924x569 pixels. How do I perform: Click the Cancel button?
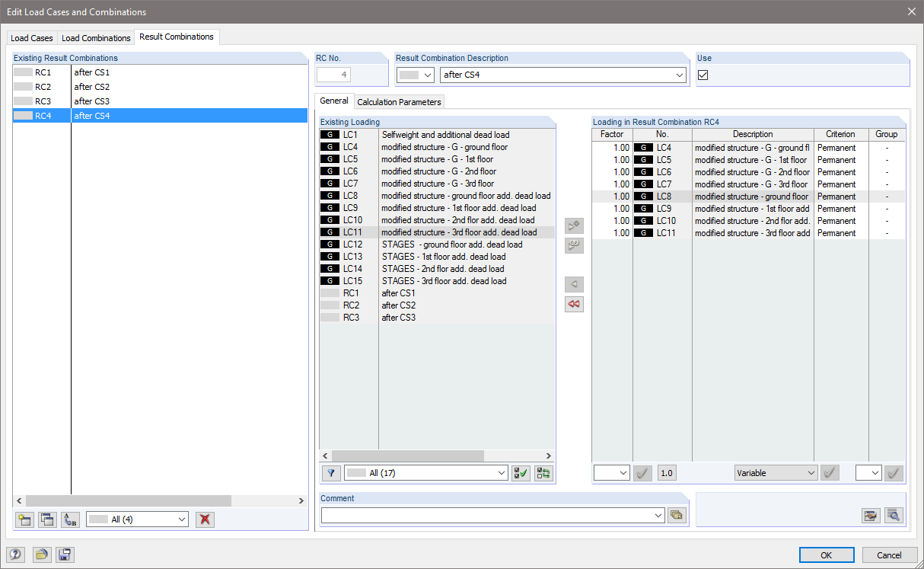click(889, 555)
